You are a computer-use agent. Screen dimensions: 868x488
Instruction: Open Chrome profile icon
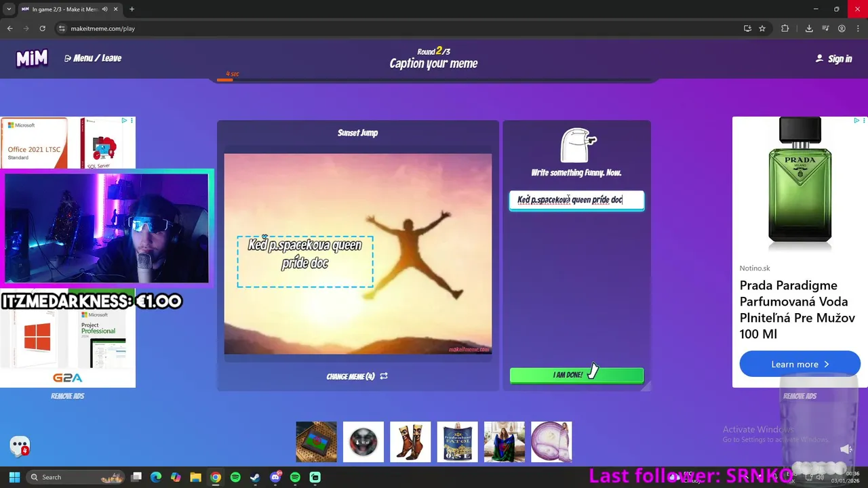(842, 28)
